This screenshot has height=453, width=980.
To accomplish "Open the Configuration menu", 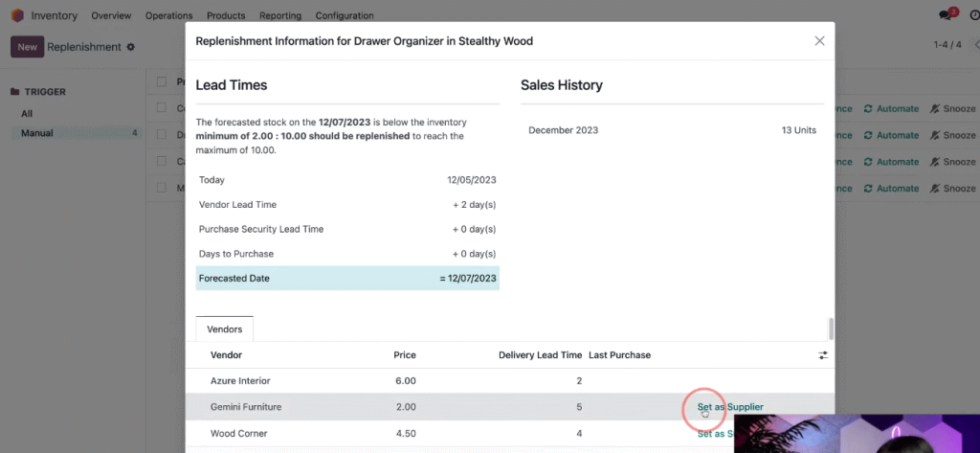I will 345,15.
